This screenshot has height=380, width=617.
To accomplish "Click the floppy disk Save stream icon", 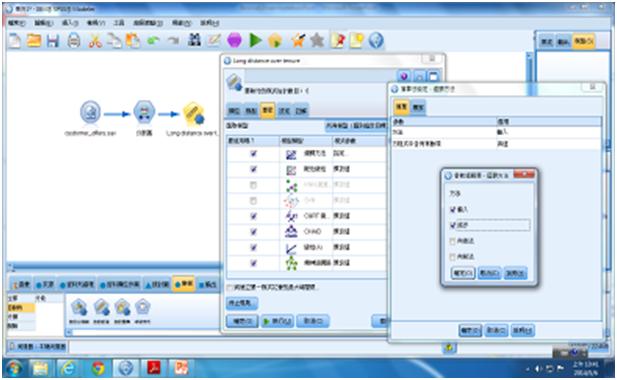I will (x=53, y=40).
